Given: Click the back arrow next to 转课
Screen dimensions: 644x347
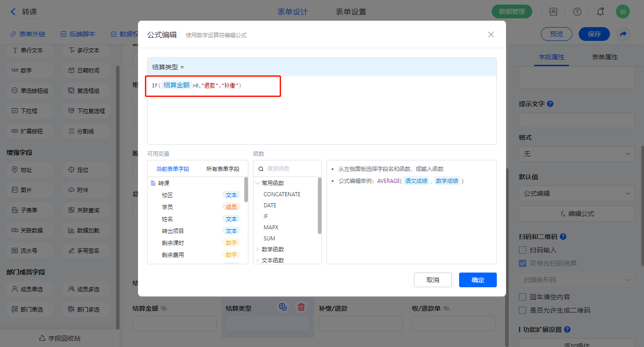Looking at the screenshot, I should [13, 12].
